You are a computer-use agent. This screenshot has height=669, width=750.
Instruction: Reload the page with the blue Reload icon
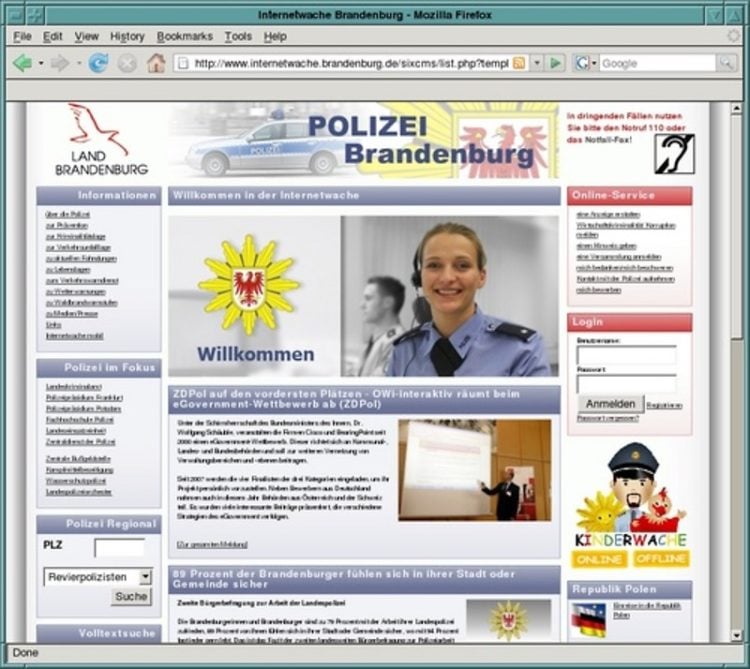(99, 63)
